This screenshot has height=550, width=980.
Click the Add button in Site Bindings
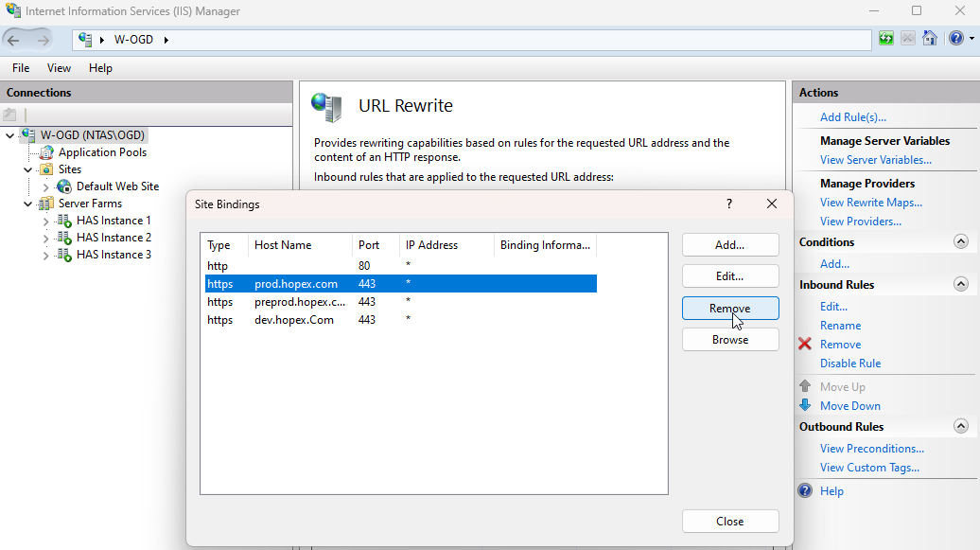point(730,244)
